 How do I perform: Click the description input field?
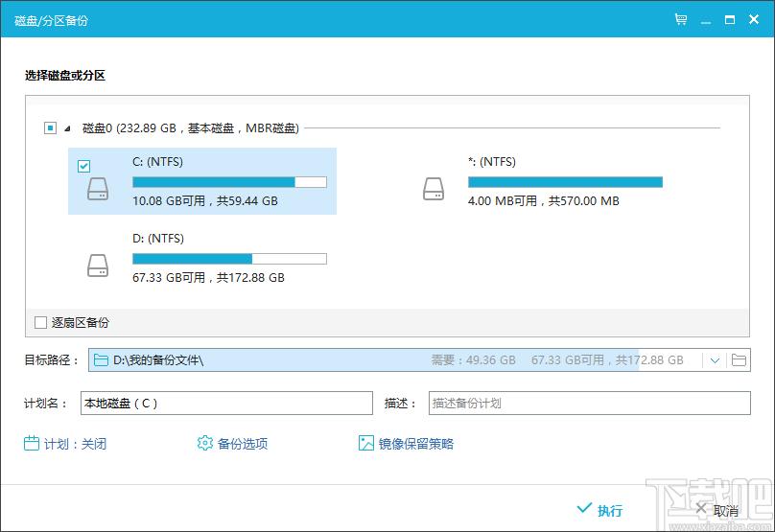coord(589,404)
